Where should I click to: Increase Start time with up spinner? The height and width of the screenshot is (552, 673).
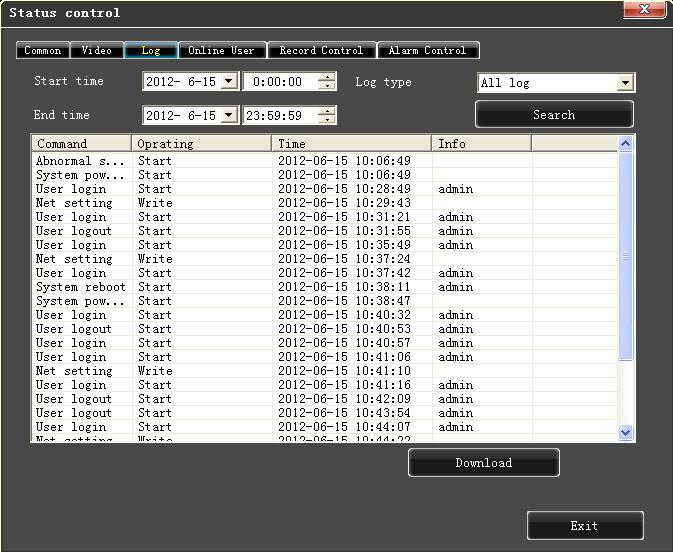[327, 77]
